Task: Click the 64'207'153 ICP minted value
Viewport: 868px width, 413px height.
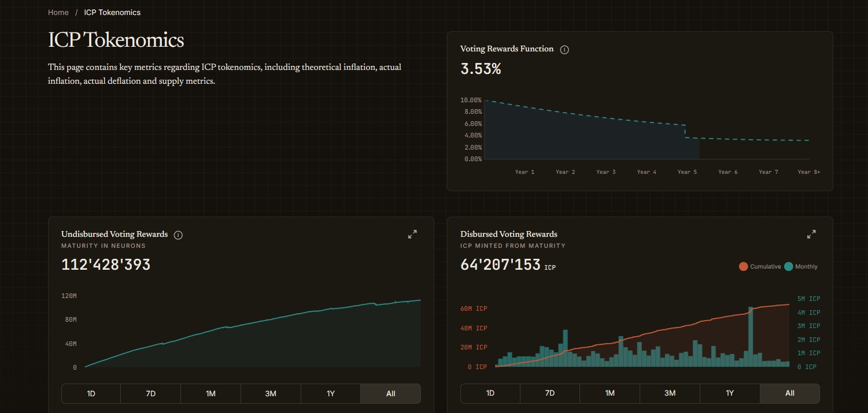Action: (500, 265)
